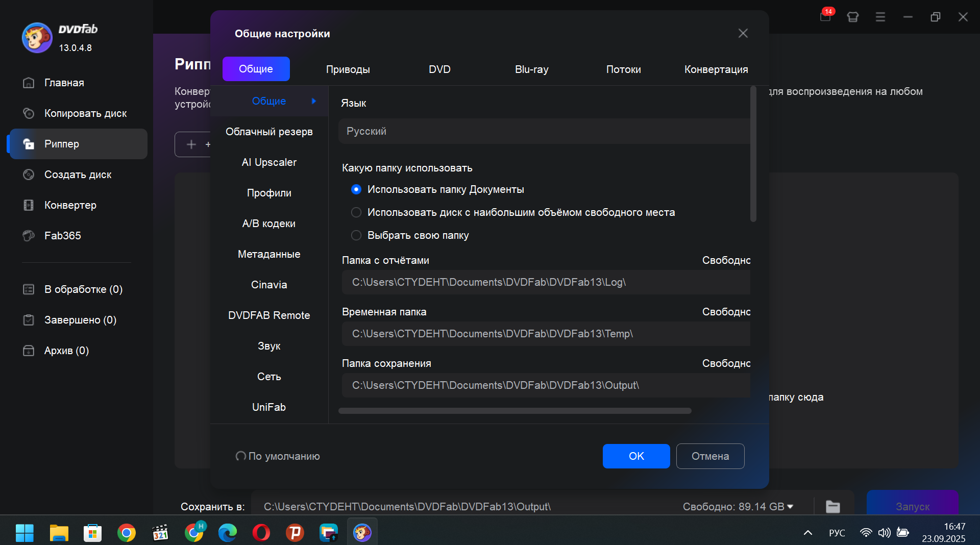
Task: Switch to the Приводы tab
Action: pyautogui.click(x=348, y=69)
